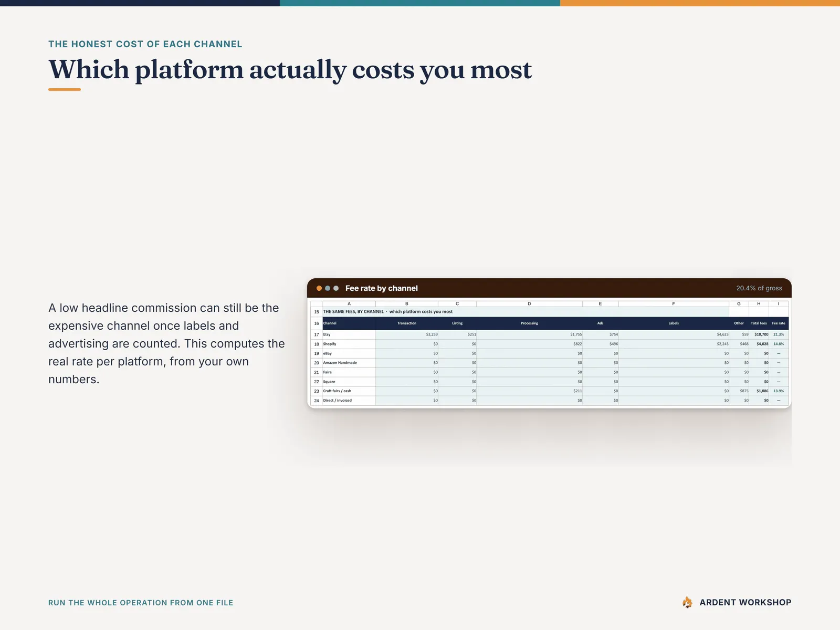840x630 pixels.
Task: Click the Total fees header cell
Action: coord(759,323)
